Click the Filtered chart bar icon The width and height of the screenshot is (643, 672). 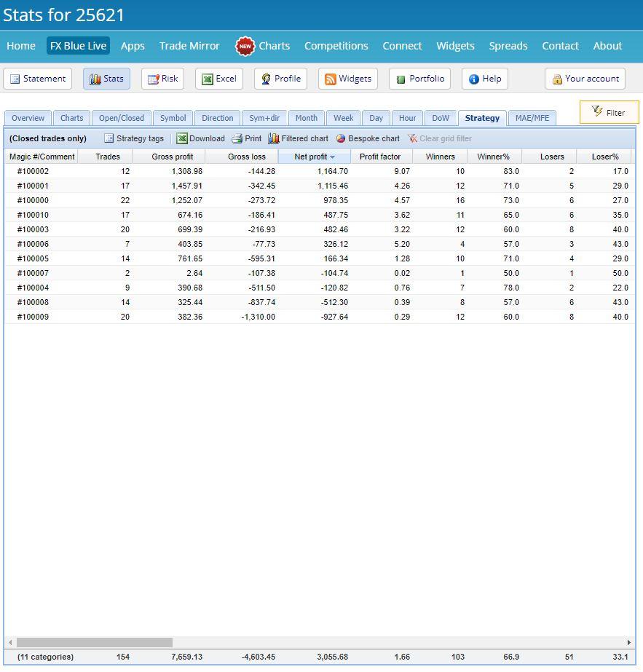pos(274,138)
